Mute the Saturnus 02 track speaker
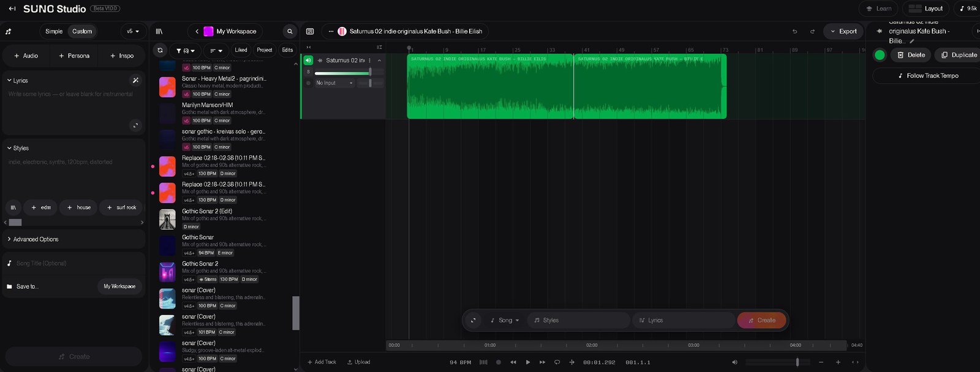 point(308,60)
